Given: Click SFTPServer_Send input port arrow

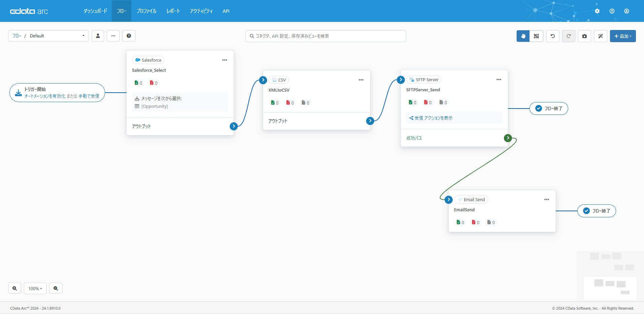Looking at the screenshot, I should (401, 80).
